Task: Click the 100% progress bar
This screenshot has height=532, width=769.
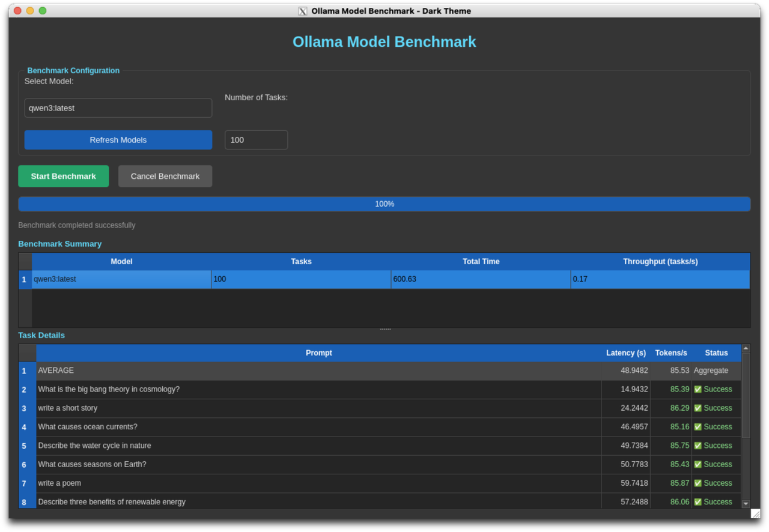Action: click(x=384, y=204)
